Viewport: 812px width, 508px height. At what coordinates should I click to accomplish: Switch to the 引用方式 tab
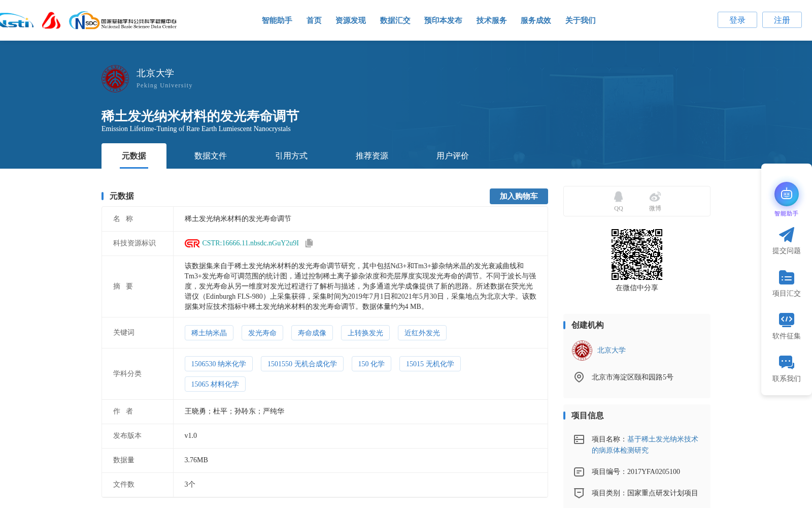pos(291,156)
